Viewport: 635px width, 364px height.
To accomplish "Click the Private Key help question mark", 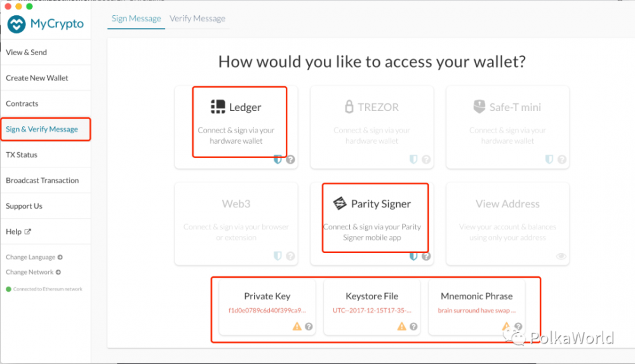I will point(309,327).
